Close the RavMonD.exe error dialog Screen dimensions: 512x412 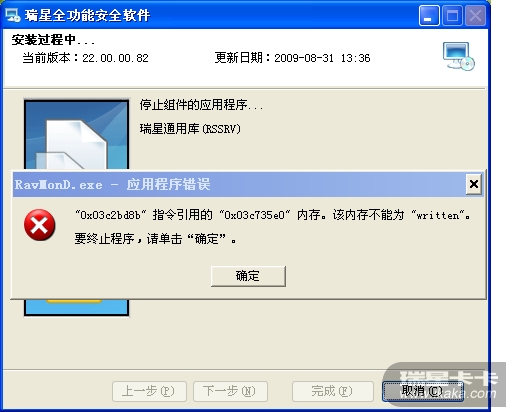(x=474, y=184)
